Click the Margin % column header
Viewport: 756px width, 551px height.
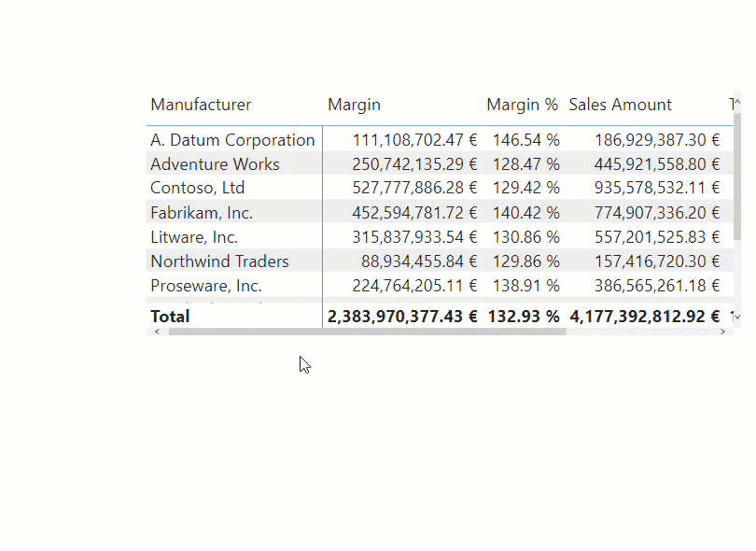tap(522, 105)
